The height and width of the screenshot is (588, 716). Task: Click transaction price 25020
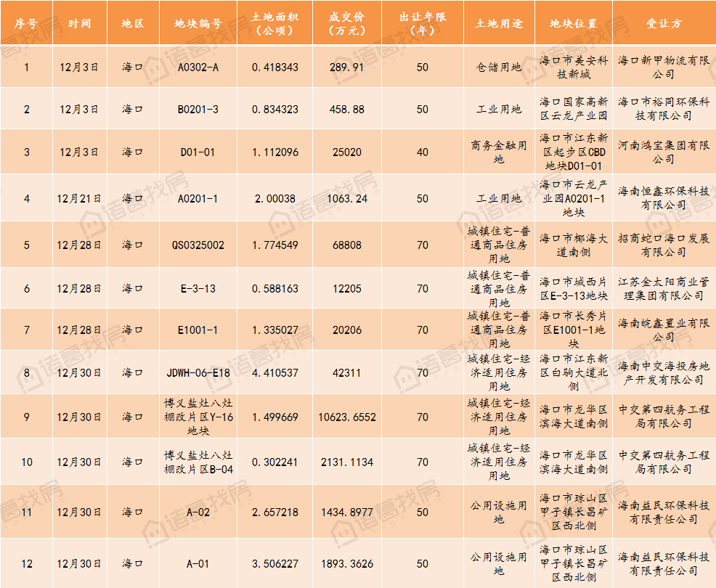(347, 152)
